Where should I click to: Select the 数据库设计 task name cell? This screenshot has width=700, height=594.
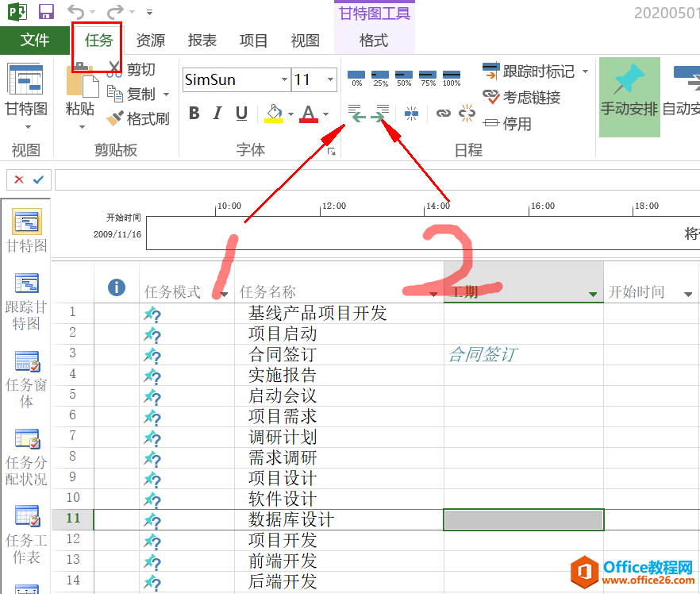(291, 520)
